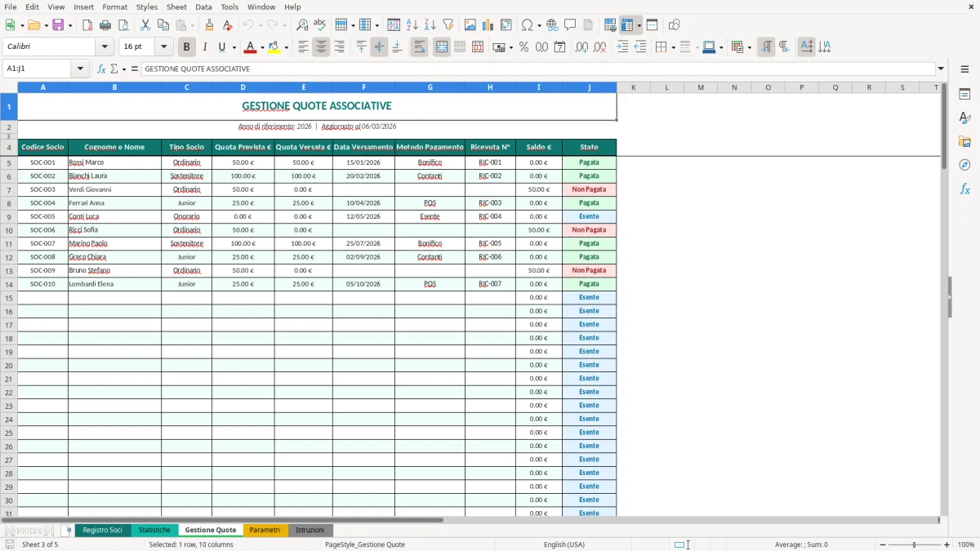
Task: Switch to the Istruzioni sheet tab
Action: click(310, 531)
